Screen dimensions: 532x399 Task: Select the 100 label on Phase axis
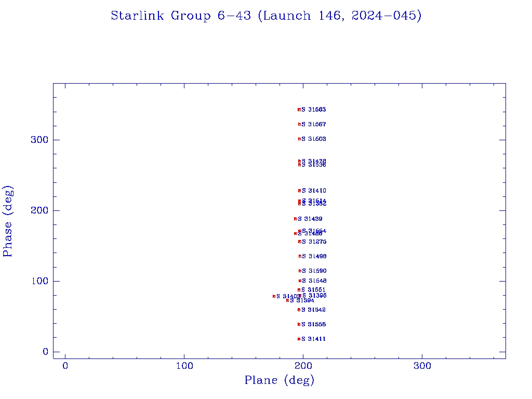click(x=39, y=281)
